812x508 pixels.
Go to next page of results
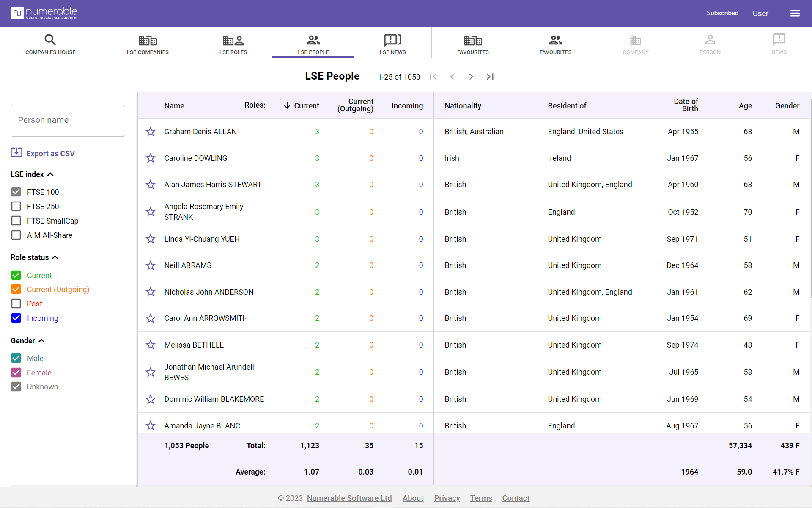click(471, 77)
